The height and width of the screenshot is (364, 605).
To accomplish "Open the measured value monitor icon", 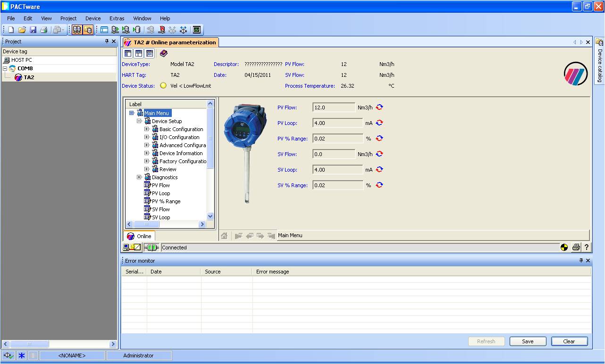I will click(x=197, y=30).
